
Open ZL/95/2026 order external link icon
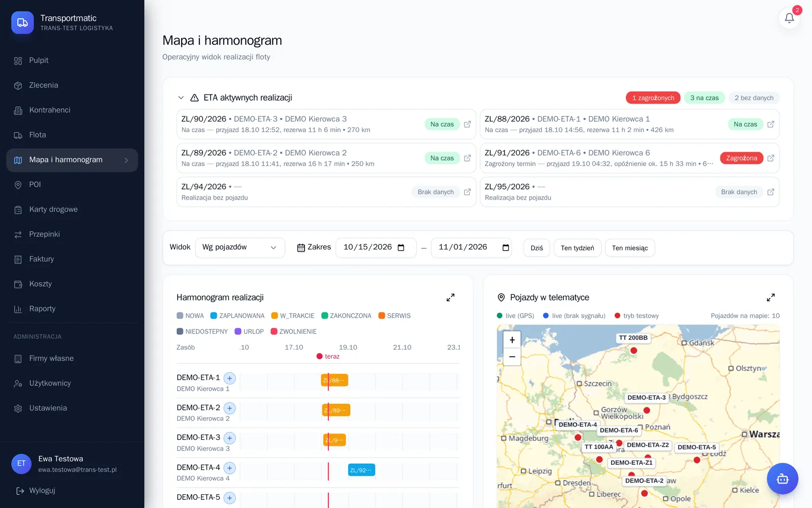[770, 192]
